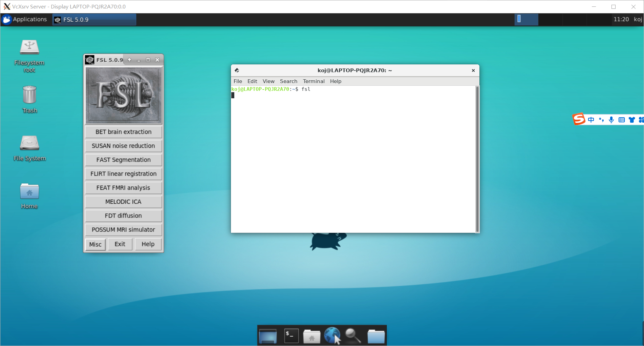Open the home folder taskbar icon
Image resolution: width=644 pixels, height=346 pixels.
(x=312, y=335)
